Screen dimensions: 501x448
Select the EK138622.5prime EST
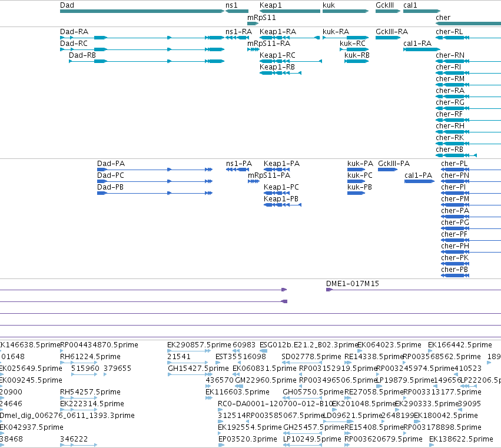click(x=432, y=445)
